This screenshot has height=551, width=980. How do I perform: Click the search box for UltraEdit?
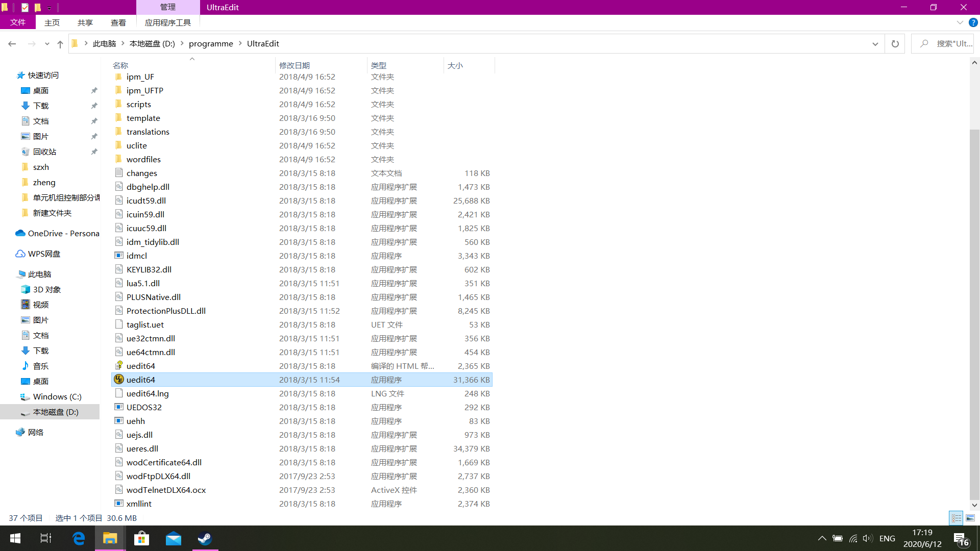tap(943, 44)
